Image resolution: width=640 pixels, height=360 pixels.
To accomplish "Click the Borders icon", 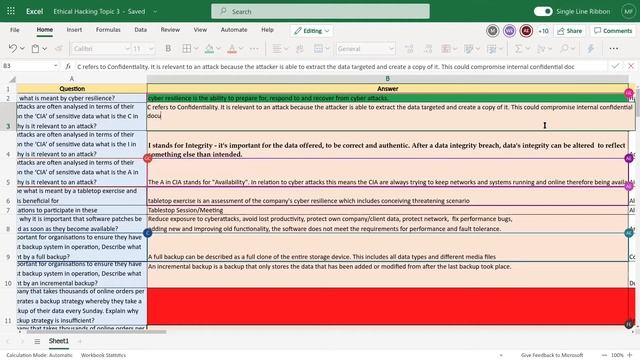I will [187, 49].
